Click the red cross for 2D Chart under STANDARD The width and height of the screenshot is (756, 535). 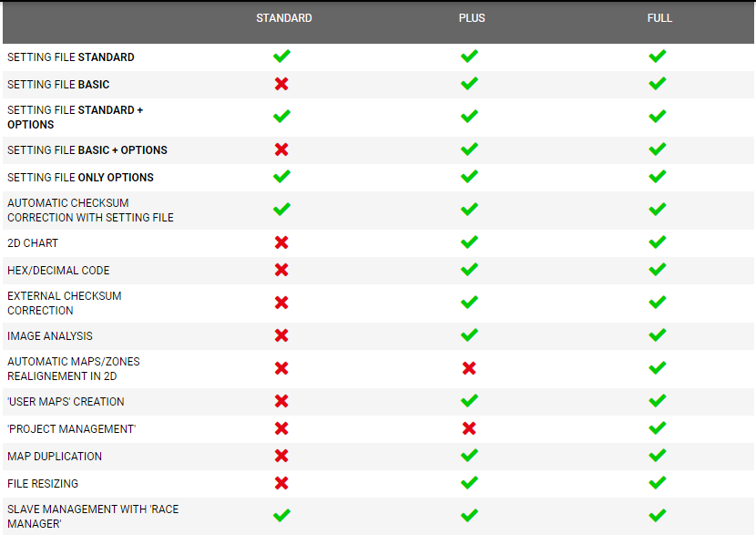(x=281, y=242)
